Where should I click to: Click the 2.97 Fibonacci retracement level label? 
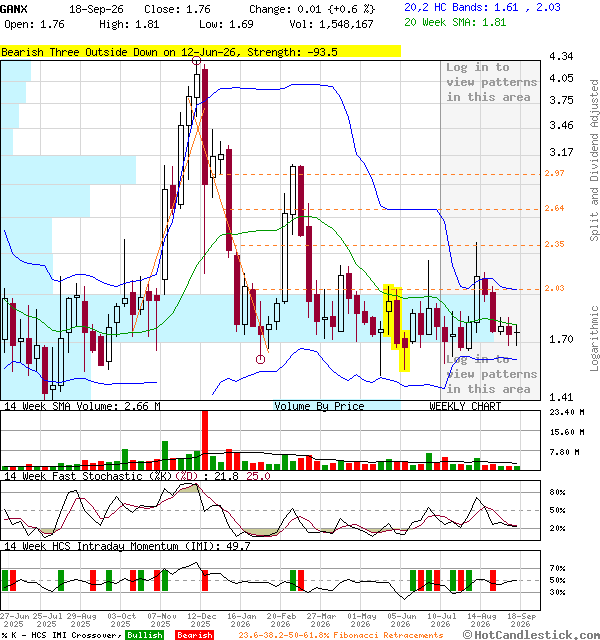tap(554, 173)
